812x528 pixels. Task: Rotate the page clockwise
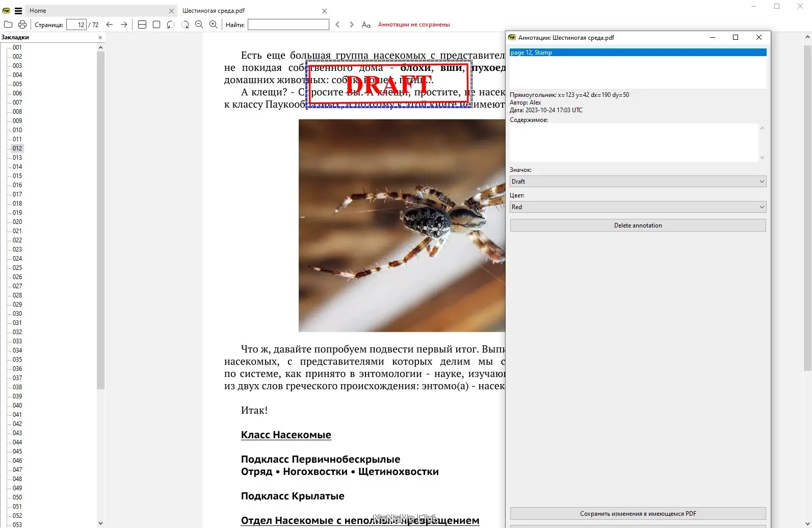pos(185,24)
